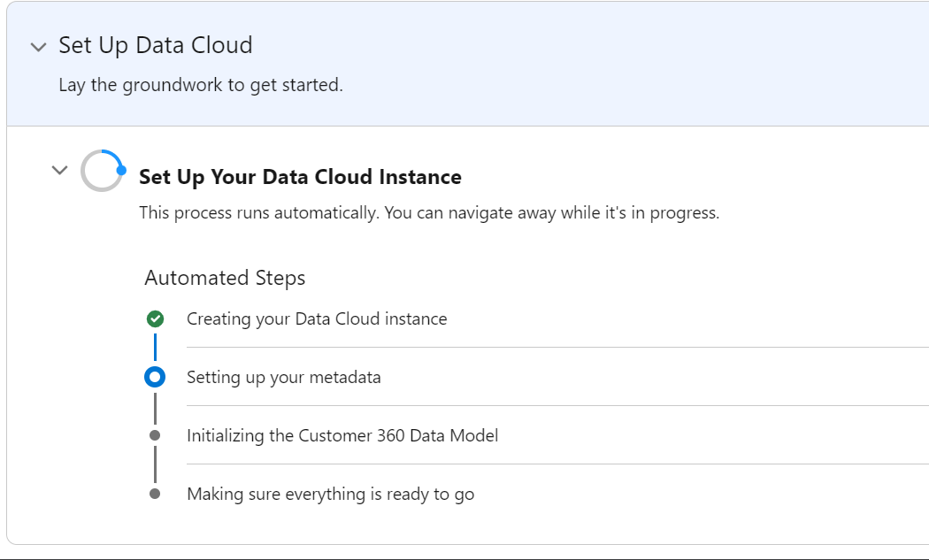Click Initializing the Customer 360 Data Model step
The image size is (929, 560).
tap(342, 435)
